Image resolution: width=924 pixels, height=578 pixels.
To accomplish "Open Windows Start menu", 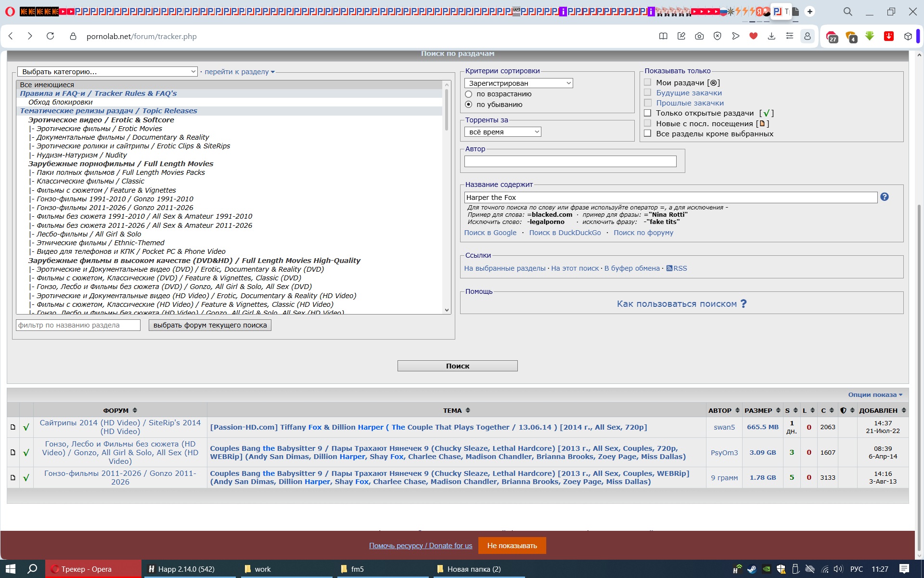I will [x=11, y=569].
